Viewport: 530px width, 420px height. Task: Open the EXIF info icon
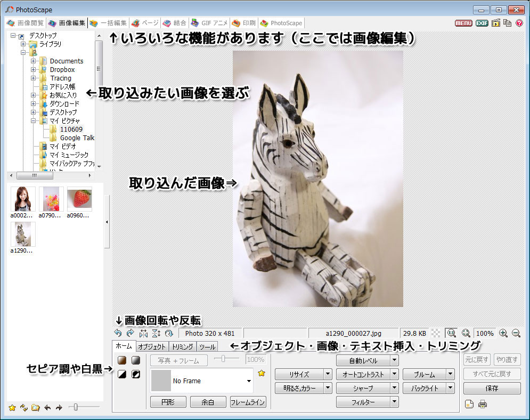(482, 23)
